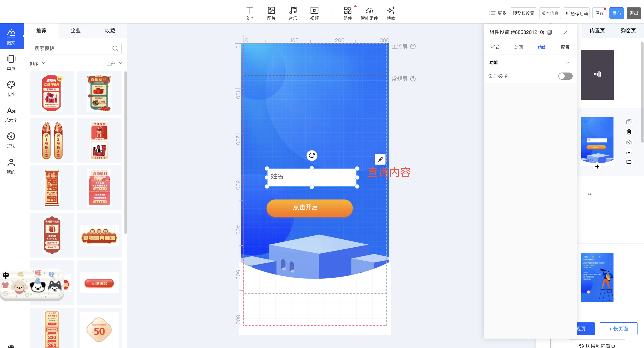The image size is (644, 348).
Task: Select the 立即领取 red button template
Action: (x=99, y=283)
